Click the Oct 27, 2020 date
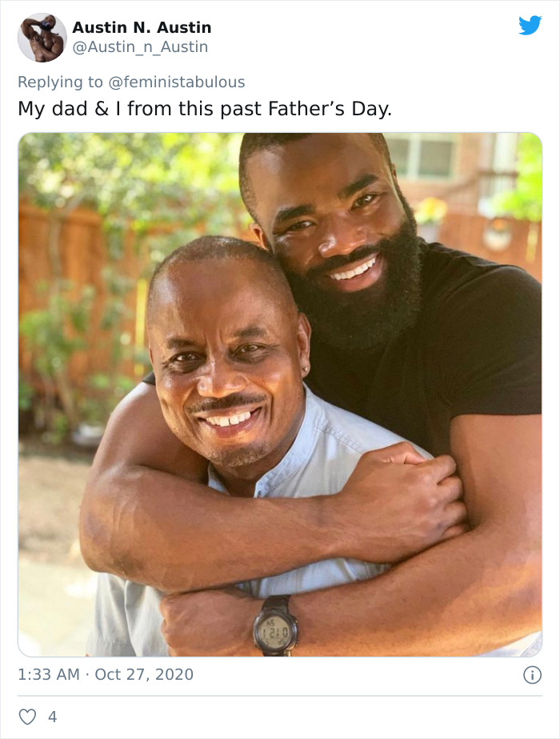Screen dimensions: 560x739 click(144, 674)
